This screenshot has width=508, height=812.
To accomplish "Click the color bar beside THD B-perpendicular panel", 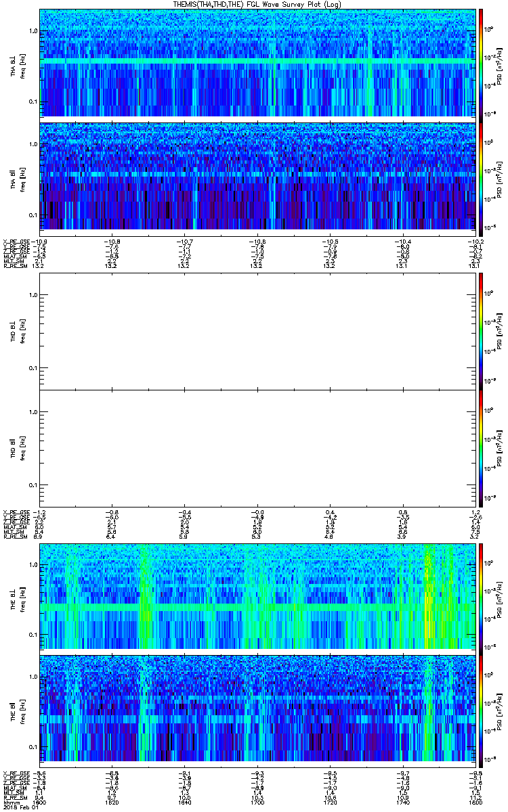I will [481, 331].
